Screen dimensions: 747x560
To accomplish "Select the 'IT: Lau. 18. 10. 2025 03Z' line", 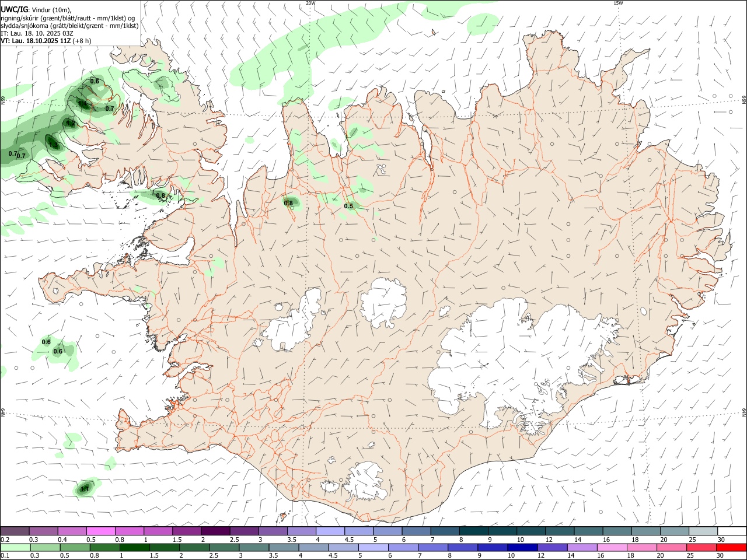I will 37,33.
